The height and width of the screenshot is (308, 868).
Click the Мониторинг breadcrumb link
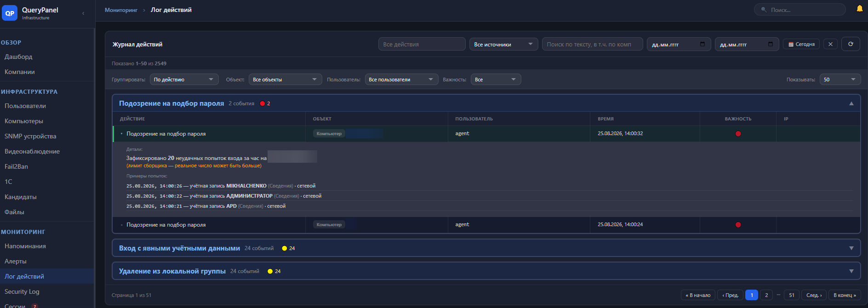tap(121, 10)
